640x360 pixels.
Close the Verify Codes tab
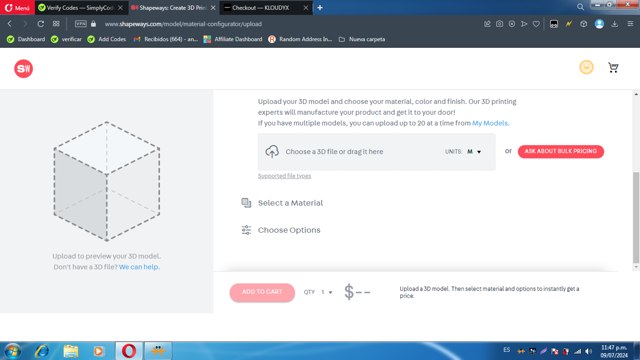pyautogui.click(x=120, y=8)
